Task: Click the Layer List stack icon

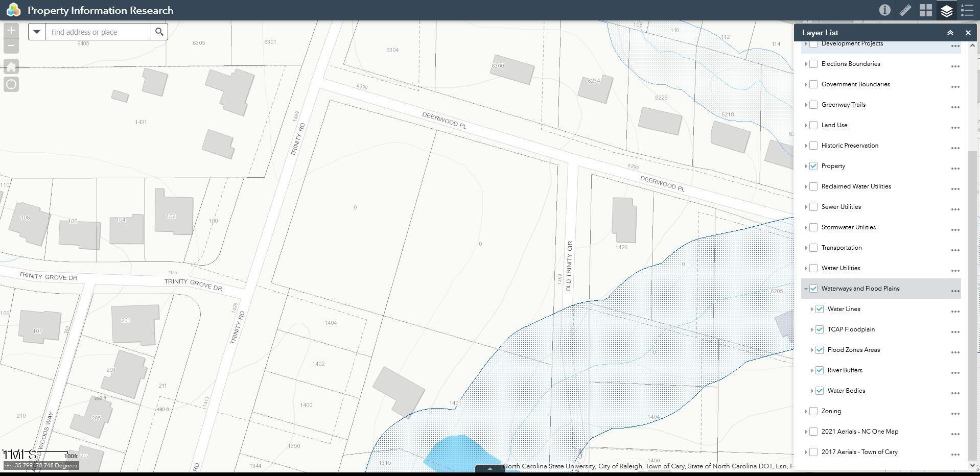Action: click(x=946, y=10)
